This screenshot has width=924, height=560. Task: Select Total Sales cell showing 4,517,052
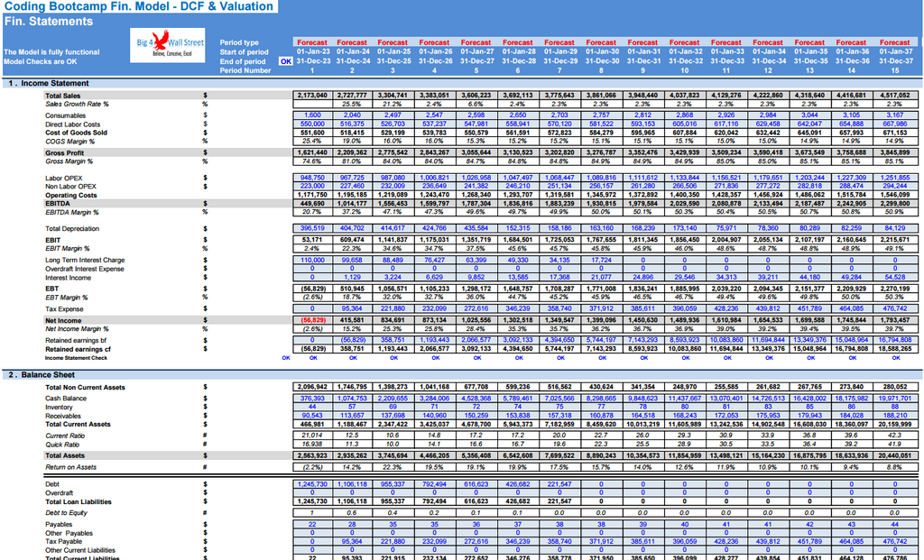[894, 96]
